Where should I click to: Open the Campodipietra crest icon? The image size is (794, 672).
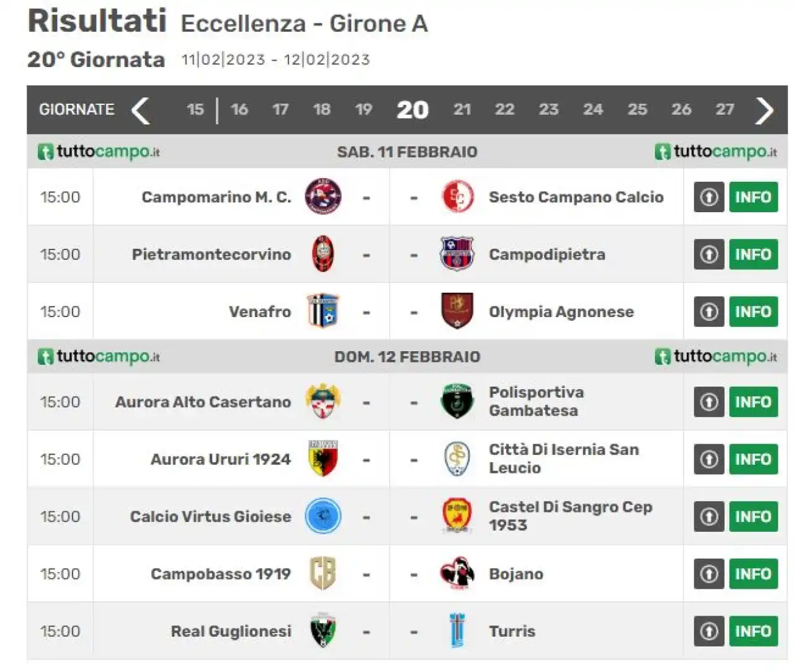(457, 254)
